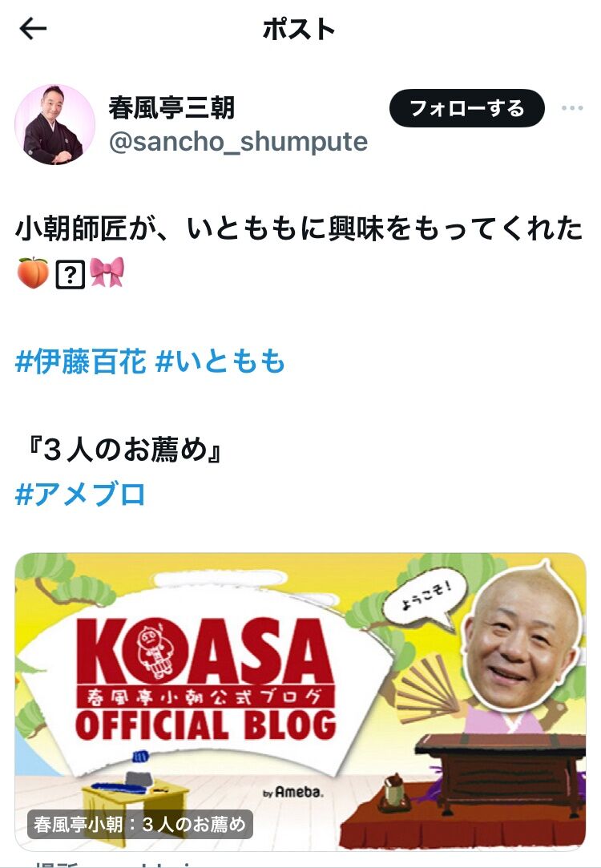Tap the 小朝師匠が post text line
The height and width of the screenshot is (868, 601).
coord(299,228)
